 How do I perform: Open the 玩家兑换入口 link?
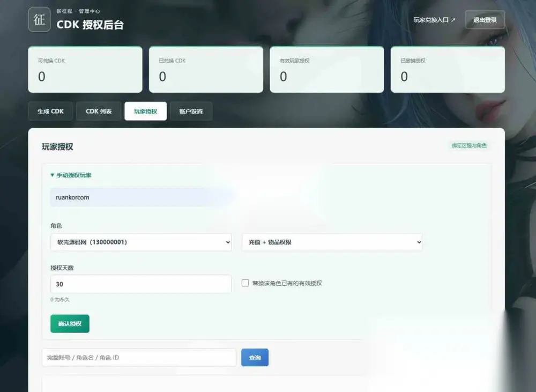[x=434, y=20]
